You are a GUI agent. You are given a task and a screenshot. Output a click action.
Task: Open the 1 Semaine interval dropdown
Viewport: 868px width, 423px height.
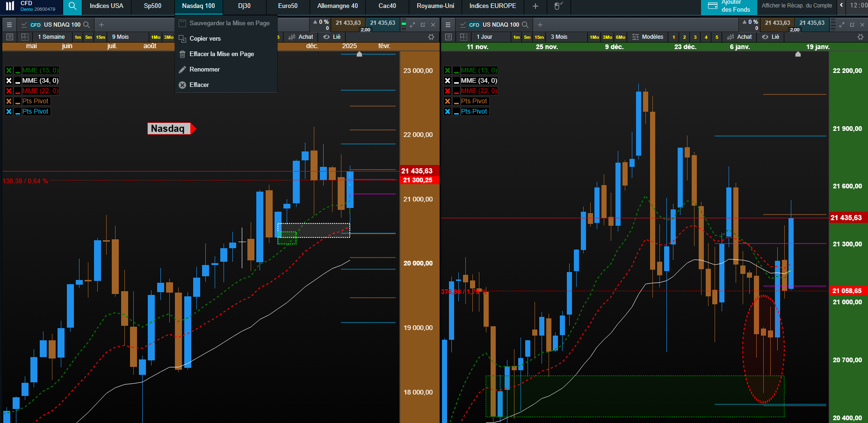[51, 37]
